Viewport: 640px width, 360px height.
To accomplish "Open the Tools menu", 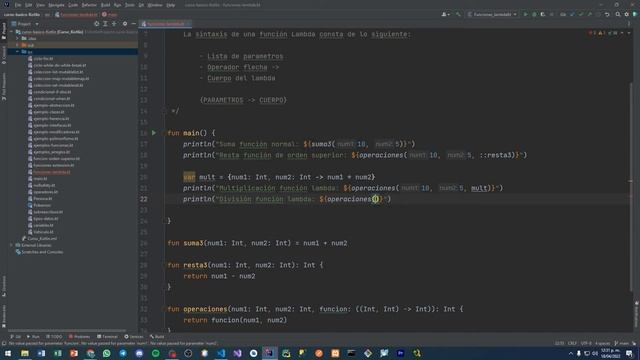I will coord(130,5).
